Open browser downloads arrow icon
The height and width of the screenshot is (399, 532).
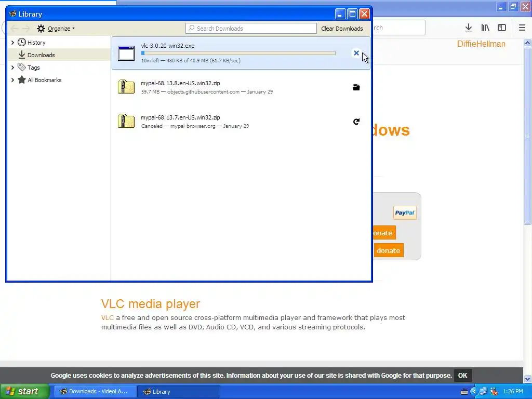(x=469, y=28)
